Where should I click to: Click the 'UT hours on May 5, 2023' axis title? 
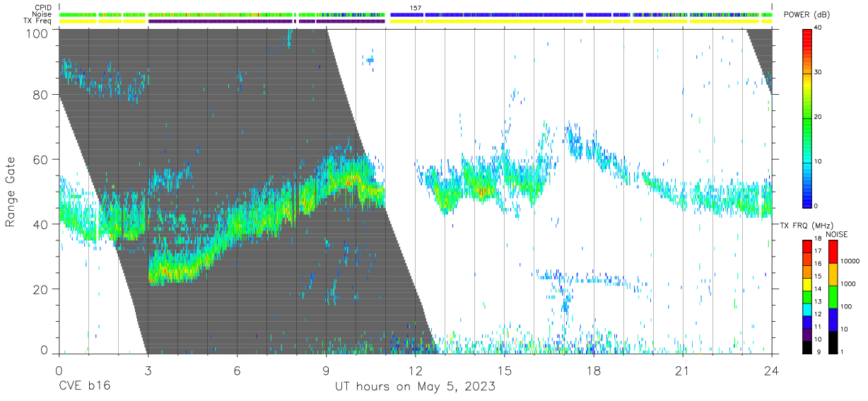click(415, 387)
